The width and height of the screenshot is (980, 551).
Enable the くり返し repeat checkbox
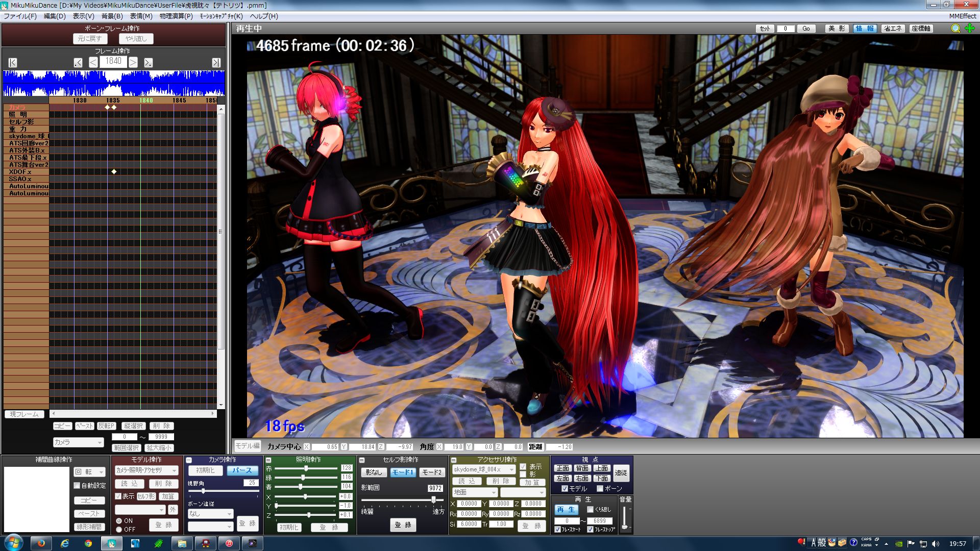pos(590,509)
